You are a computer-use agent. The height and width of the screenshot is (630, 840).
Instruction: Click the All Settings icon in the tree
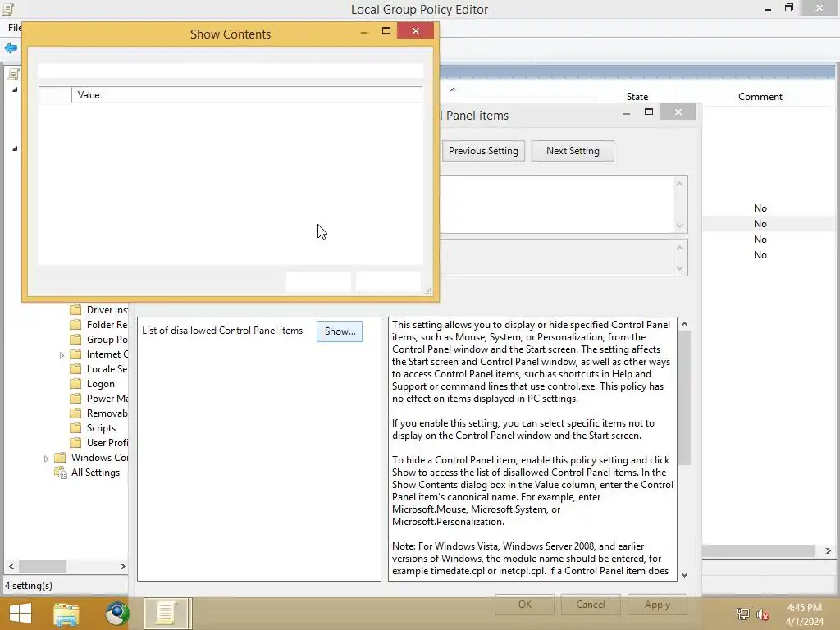coord(60,472)
